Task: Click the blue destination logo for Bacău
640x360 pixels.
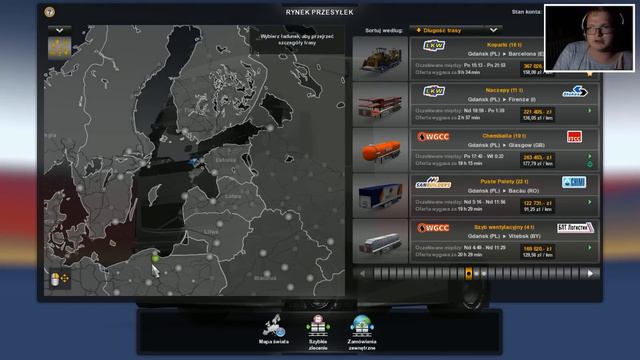Action: (574, 182)
